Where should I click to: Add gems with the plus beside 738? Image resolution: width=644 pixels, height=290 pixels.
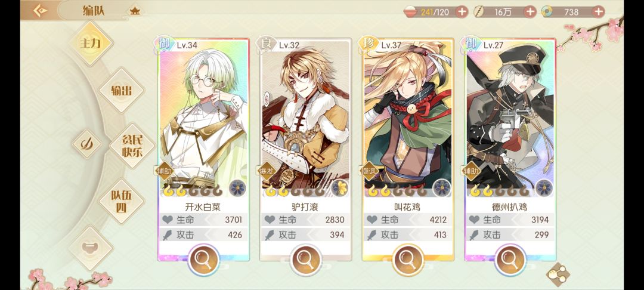coord(599,11)
